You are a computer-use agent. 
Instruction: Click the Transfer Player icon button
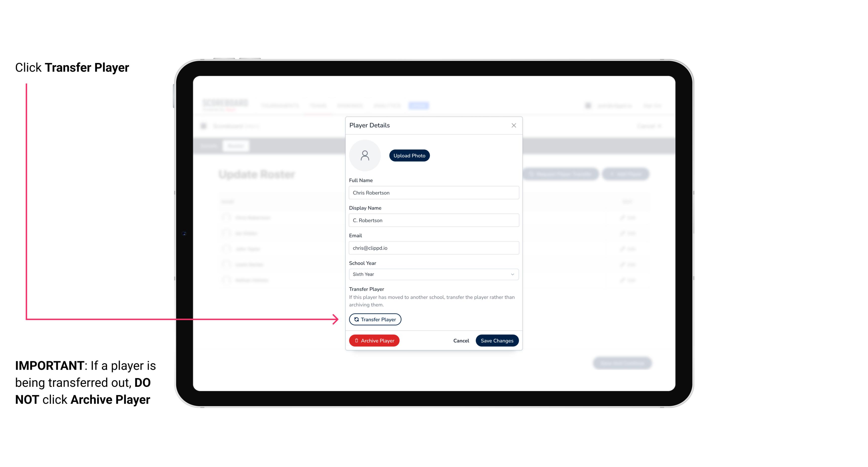coord(375,319)
